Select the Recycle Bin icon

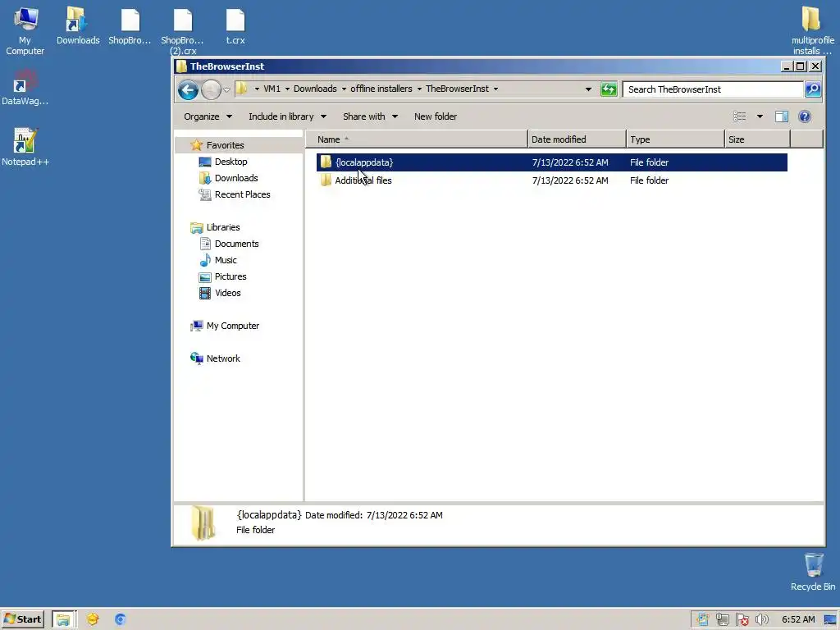[813, 572]
